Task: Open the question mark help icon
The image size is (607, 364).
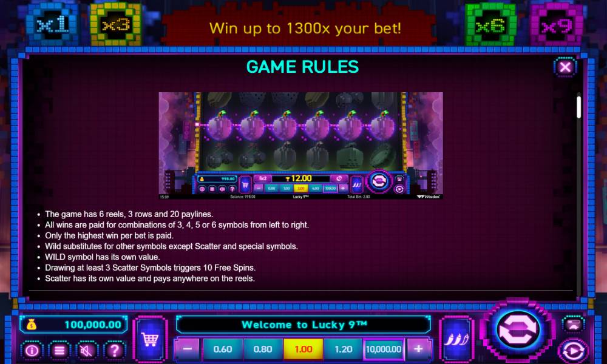Action: pyautogui.click(x=115, y=351)
